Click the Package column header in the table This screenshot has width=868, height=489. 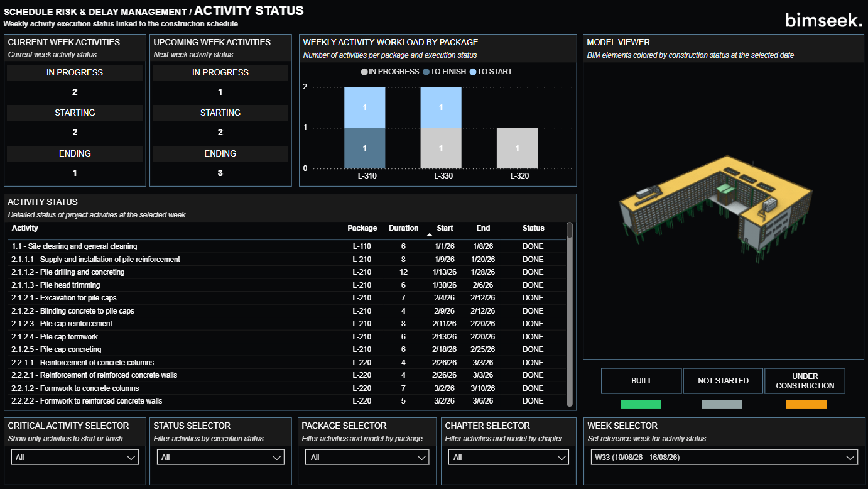(x=362, y=228)
